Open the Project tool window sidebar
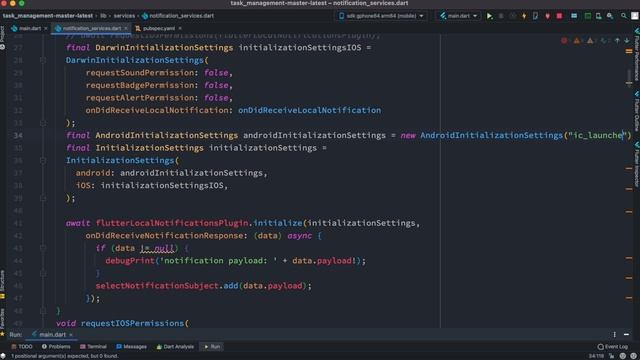Screen dimensions: 640x360 2,38
